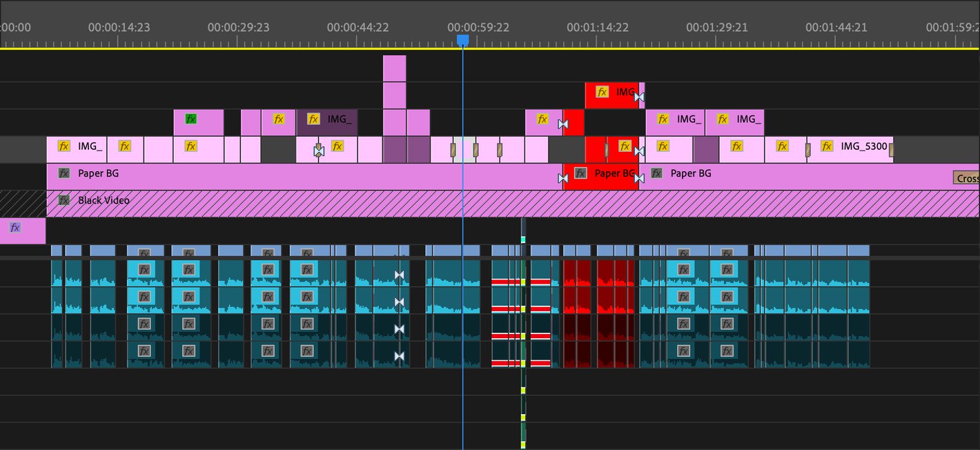Select the Black Video clip
The image size is (980, 450).
(483, 204)
